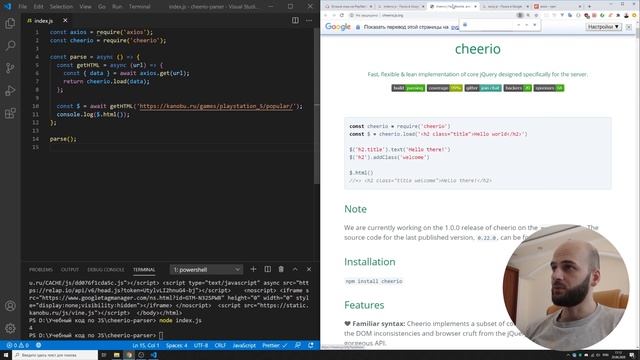
Task: Open the Windows Start menu
Action: point(6,355)
